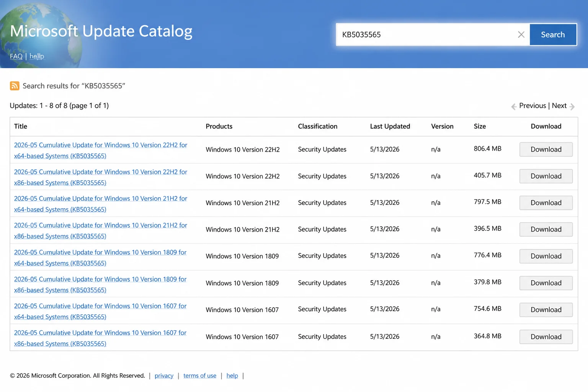
Task: Go to Previous results page
Action: 532,106
